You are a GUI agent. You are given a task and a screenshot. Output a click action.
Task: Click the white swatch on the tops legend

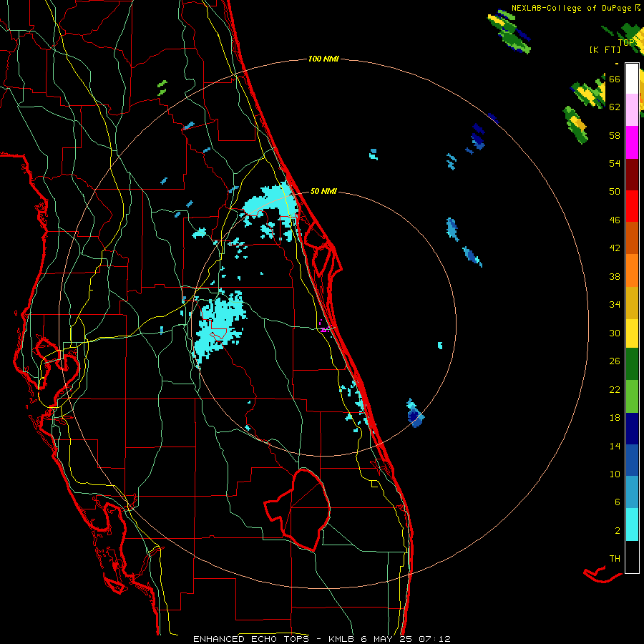tap(632, 79)
